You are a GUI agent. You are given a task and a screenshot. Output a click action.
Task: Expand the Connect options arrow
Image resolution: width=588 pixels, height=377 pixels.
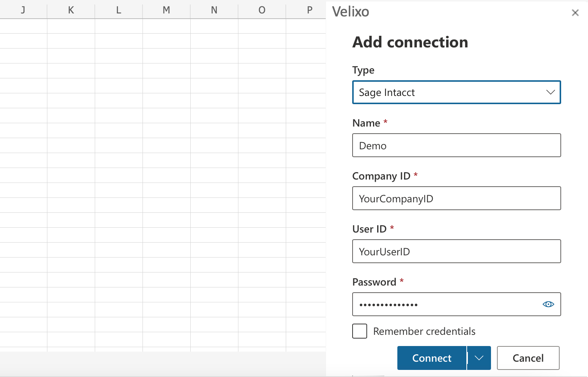(x=479, y=358)
